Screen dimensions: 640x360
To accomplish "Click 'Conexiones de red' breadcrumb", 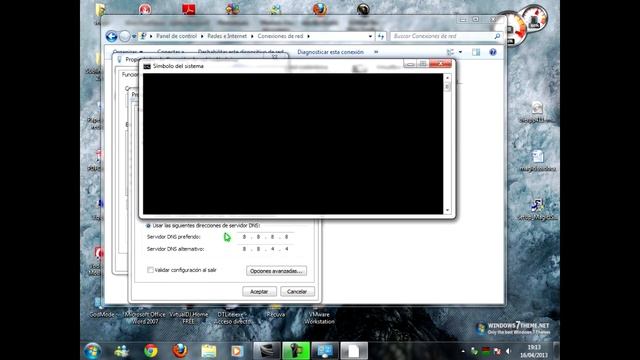I will (x=280, y=36).
